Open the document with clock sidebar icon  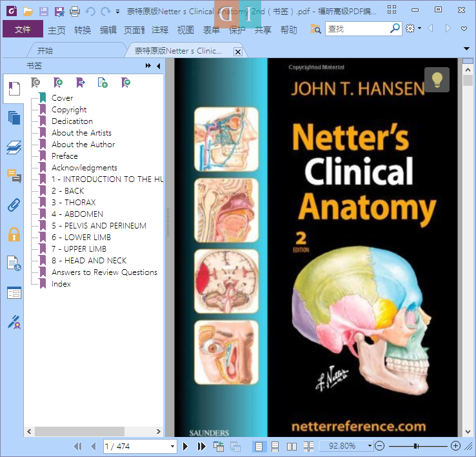point(14,263)
